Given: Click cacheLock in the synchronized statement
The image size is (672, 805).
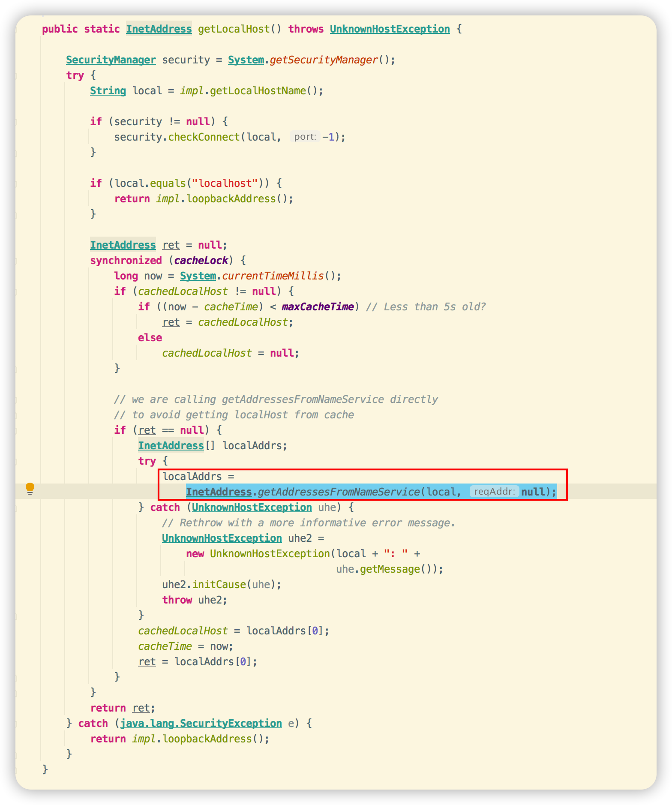Looking at the screenshot, I should 201,261.
